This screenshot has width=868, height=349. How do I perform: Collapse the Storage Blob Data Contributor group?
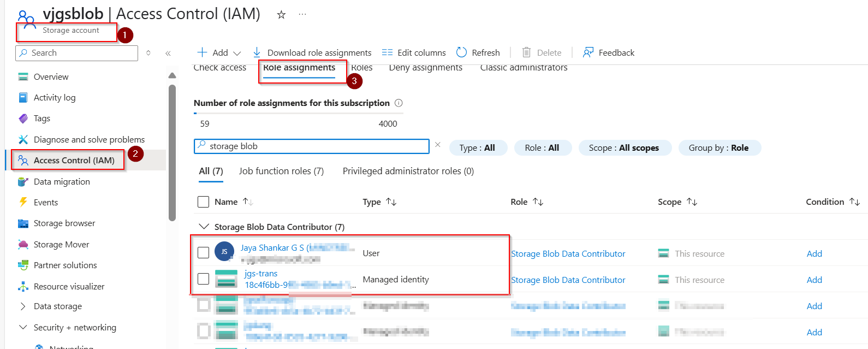204,227
